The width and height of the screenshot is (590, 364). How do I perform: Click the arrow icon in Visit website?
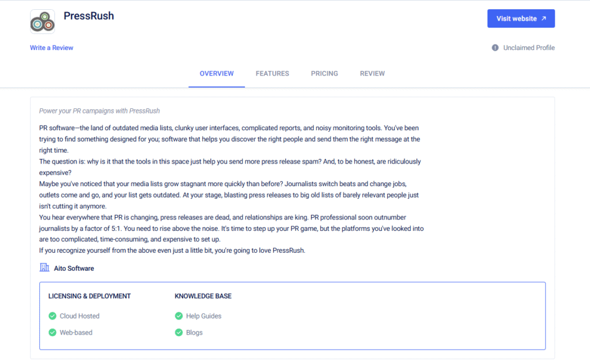(543, 18)
